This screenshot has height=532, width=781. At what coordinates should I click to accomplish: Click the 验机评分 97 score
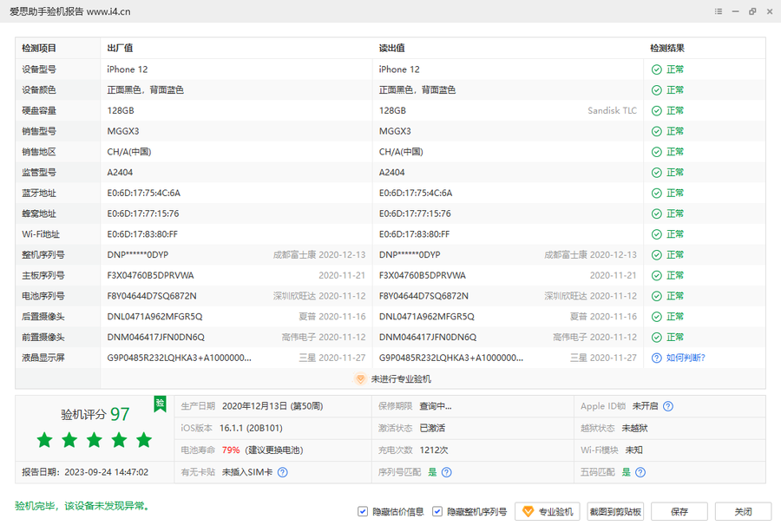click(95, 414)
